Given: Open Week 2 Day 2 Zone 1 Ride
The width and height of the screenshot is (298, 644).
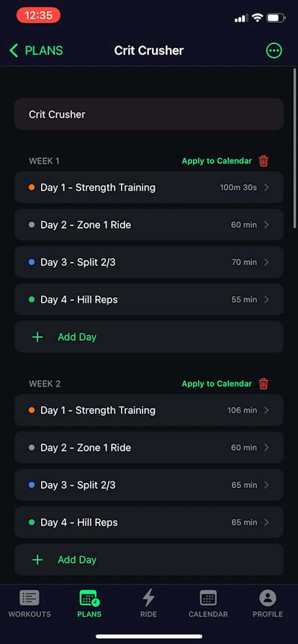Looking at the screenshot, I should pos(149,448).
